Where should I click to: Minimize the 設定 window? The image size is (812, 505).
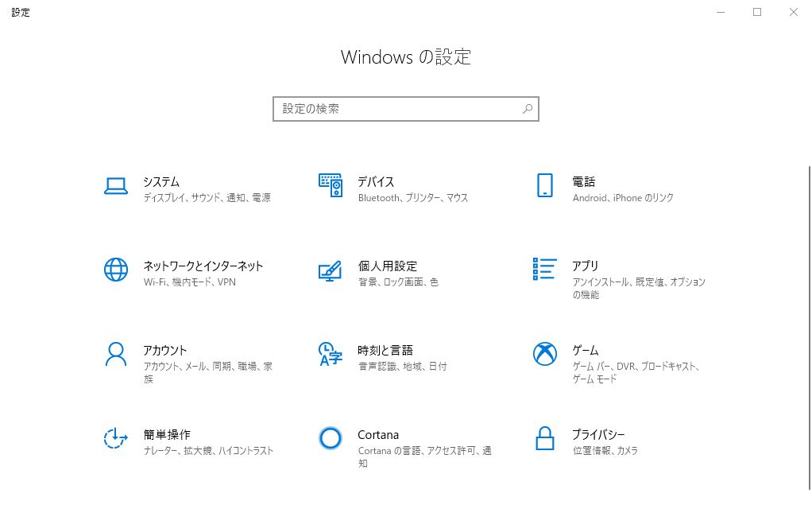[x=721, y=12]
